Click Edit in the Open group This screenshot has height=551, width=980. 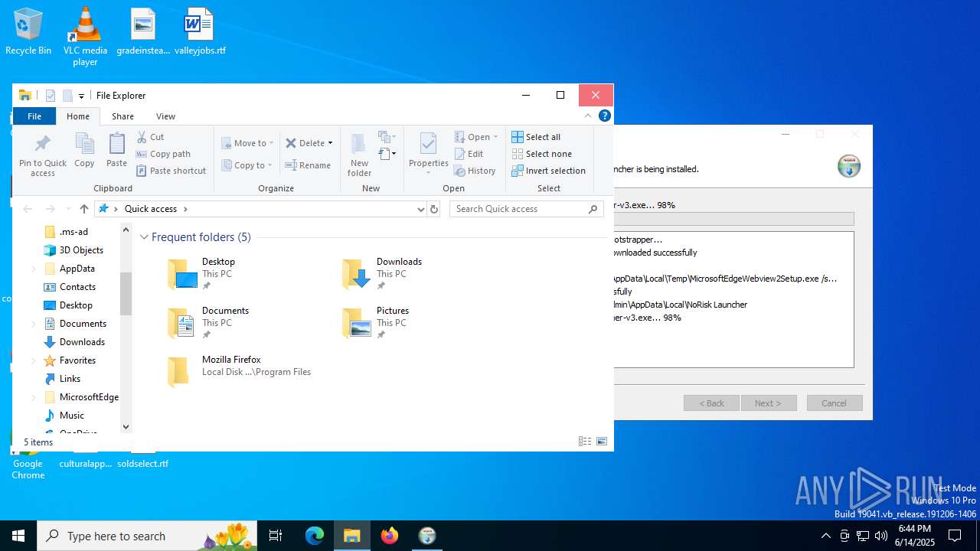(x=469, y=154)
